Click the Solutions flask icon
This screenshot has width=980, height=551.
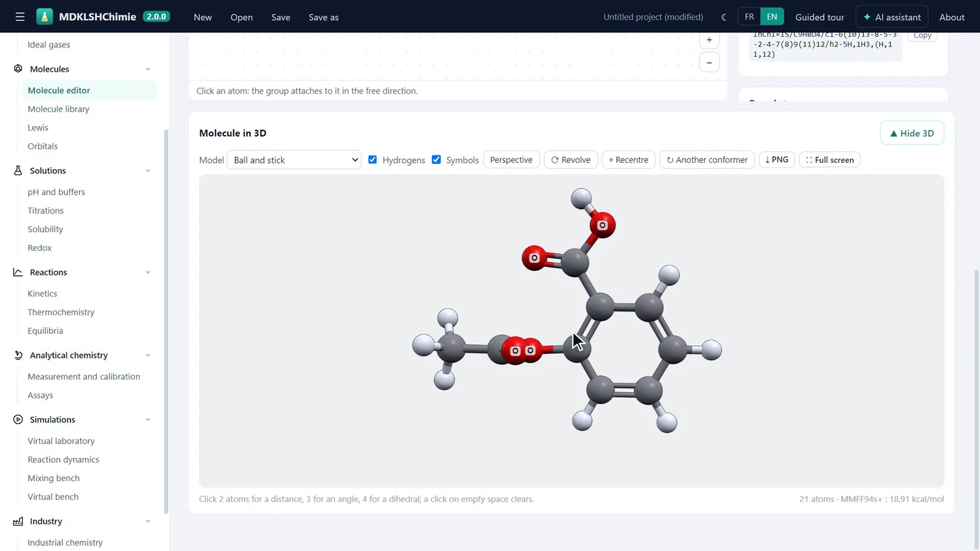(x=18, y=170)
